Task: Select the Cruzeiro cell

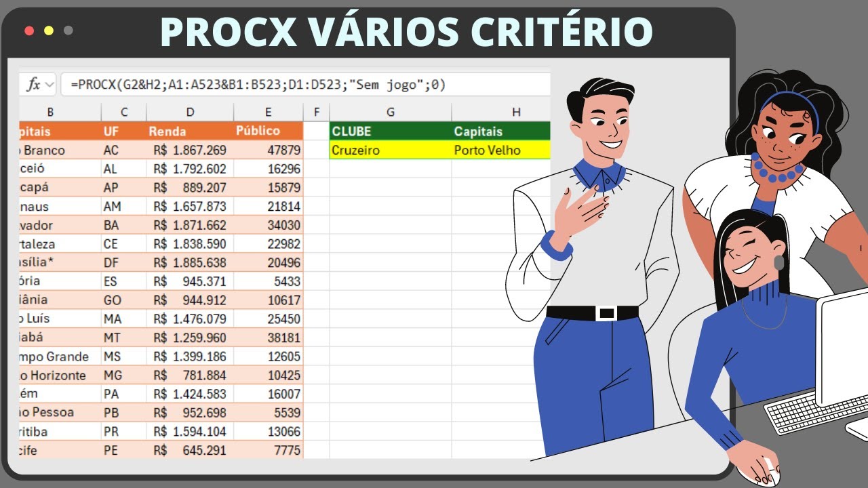Action: coord(390,150)
